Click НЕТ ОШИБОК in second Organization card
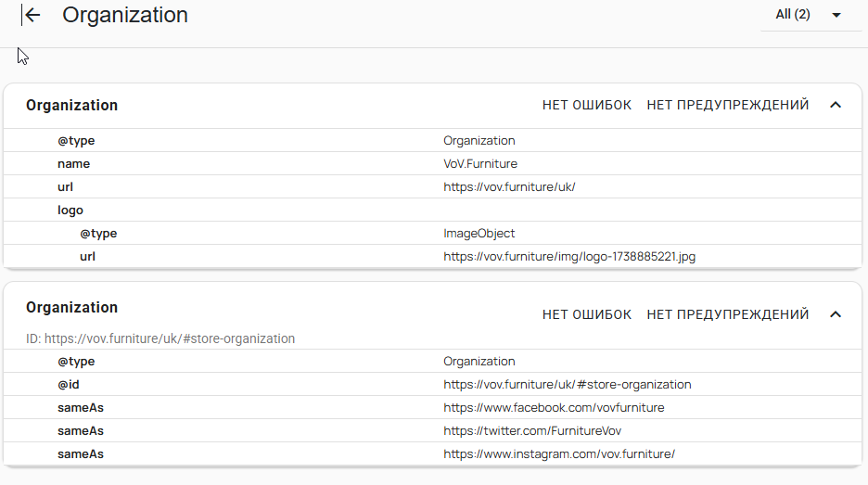The width and height of the screenshot is (868, 485). click(587, 314)
